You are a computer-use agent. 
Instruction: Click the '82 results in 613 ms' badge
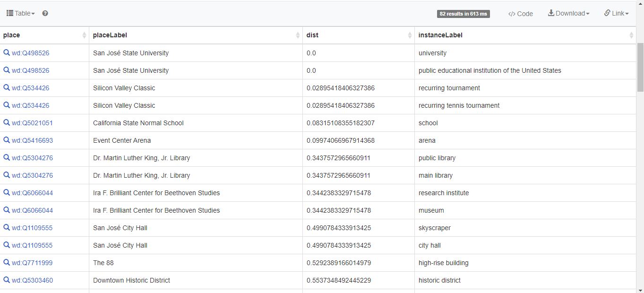463,14
